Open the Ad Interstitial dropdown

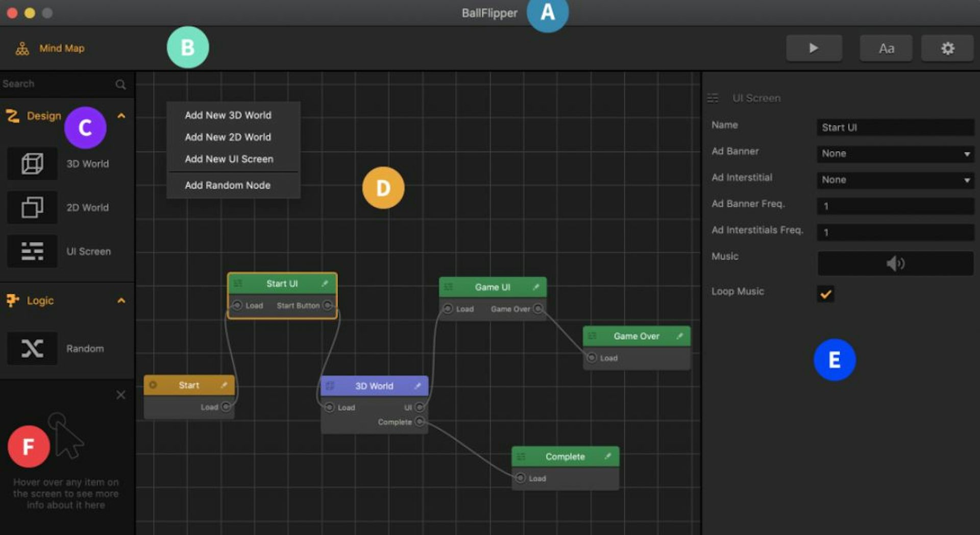pyautogui.click(x=895, y=180)
